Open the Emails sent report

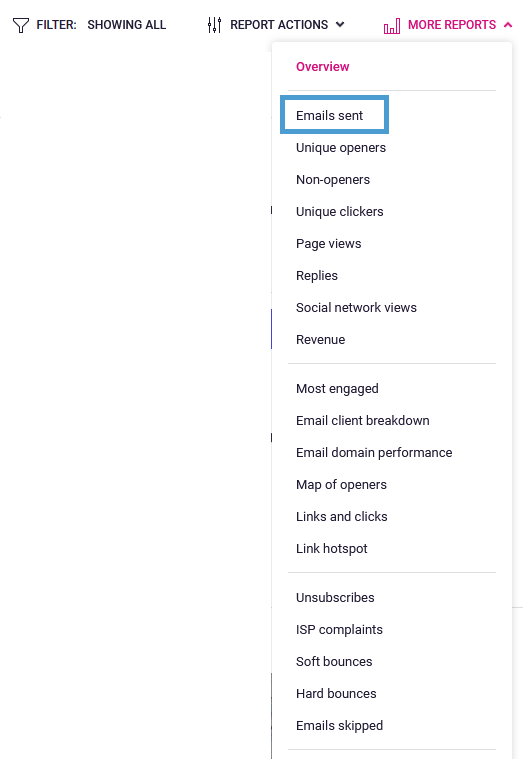click(x=329, y=116)
